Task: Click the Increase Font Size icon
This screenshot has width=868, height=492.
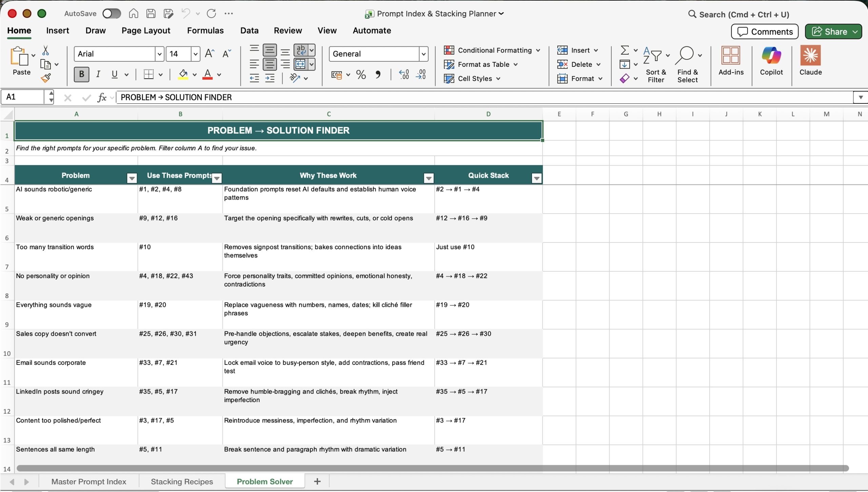Action: click(210, 54)
